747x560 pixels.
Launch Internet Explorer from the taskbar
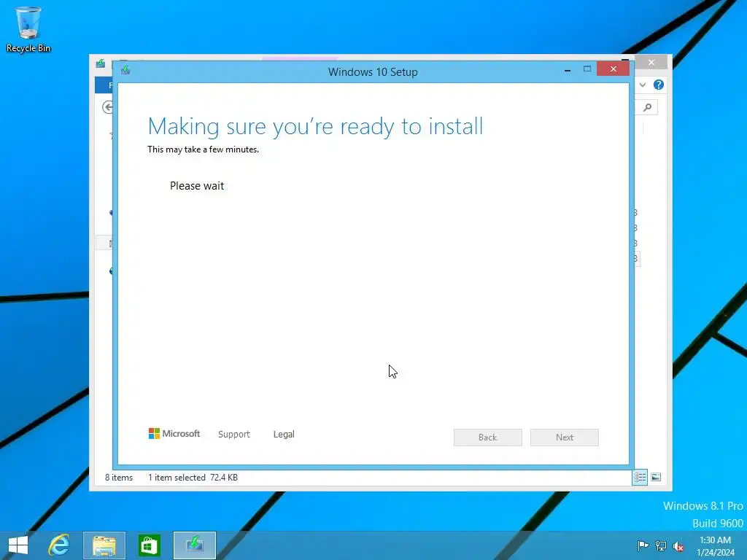point(59,545)
